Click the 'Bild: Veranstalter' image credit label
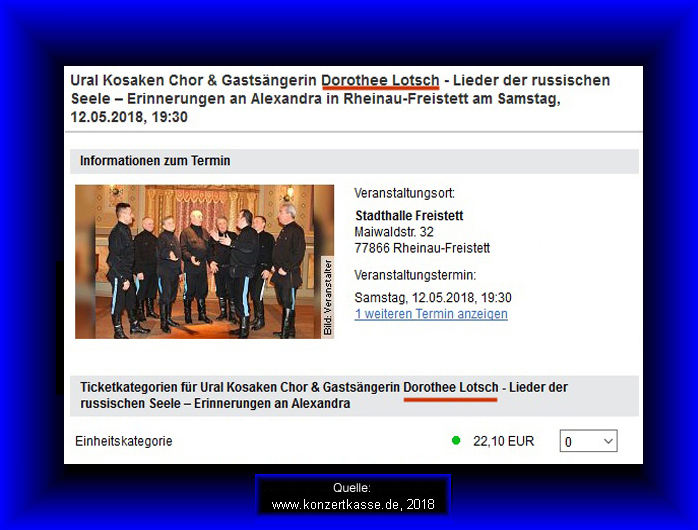698x530 pixels. 328,297
